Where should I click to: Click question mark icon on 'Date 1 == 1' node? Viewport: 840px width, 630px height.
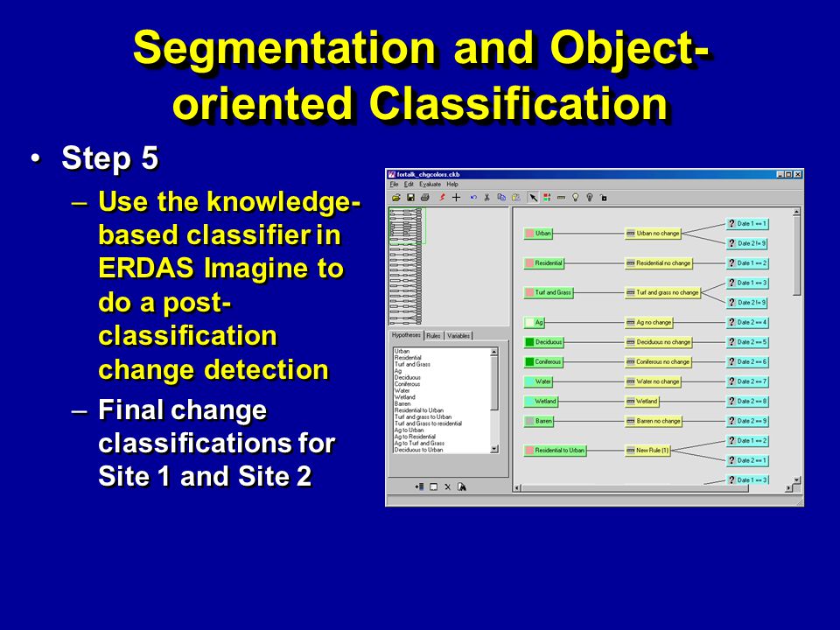(x=731, y=223)
